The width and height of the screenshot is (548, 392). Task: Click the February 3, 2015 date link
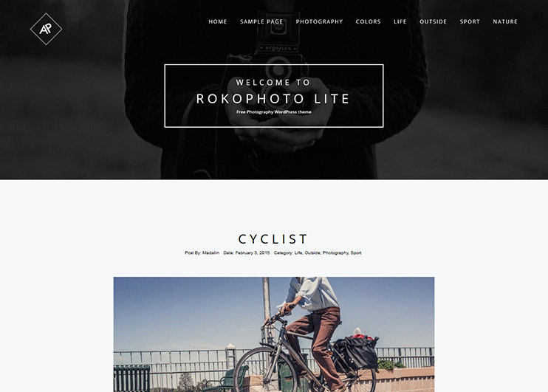pyautogui.click(x=253, y=252)
